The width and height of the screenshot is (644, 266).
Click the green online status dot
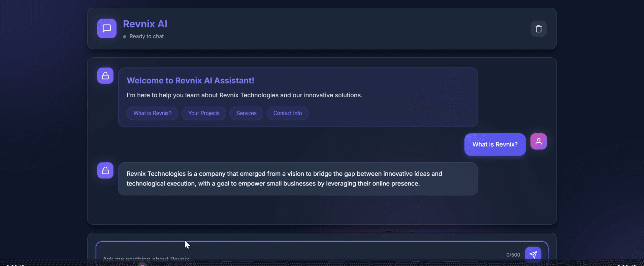[x=124, y=37]
